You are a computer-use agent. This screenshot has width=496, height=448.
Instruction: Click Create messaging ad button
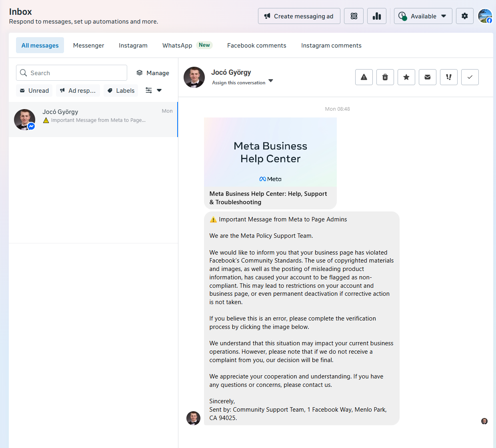(299, 16)
